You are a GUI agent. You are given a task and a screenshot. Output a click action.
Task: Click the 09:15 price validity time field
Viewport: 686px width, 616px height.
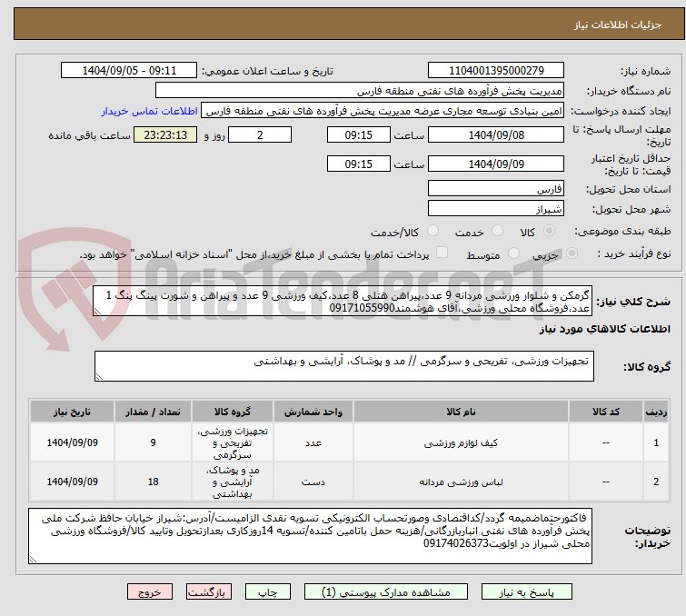point(358,164)
